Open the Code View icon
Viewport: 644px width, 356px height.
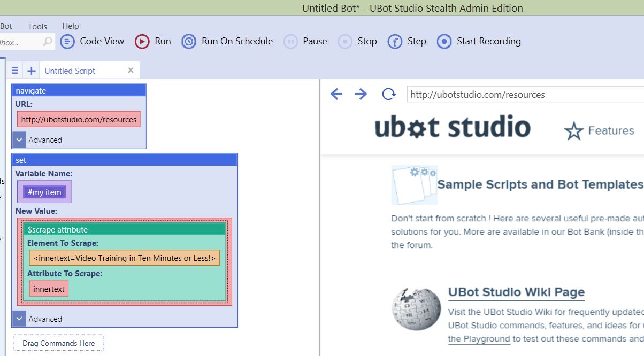click(67, 41)
